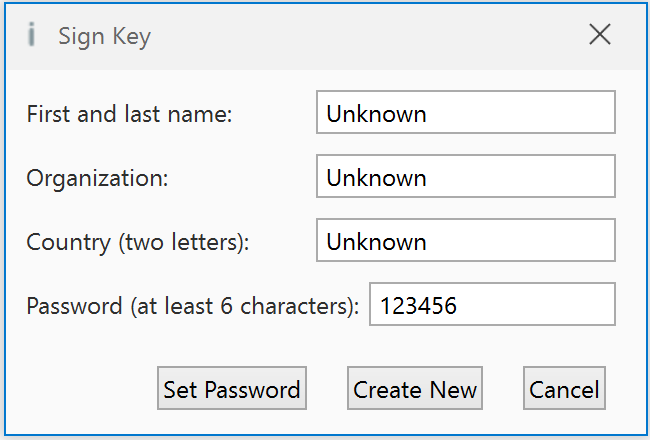Click the "Password (at least 6 characters):" label
This screenshot has height=440, width=650.
192,306
